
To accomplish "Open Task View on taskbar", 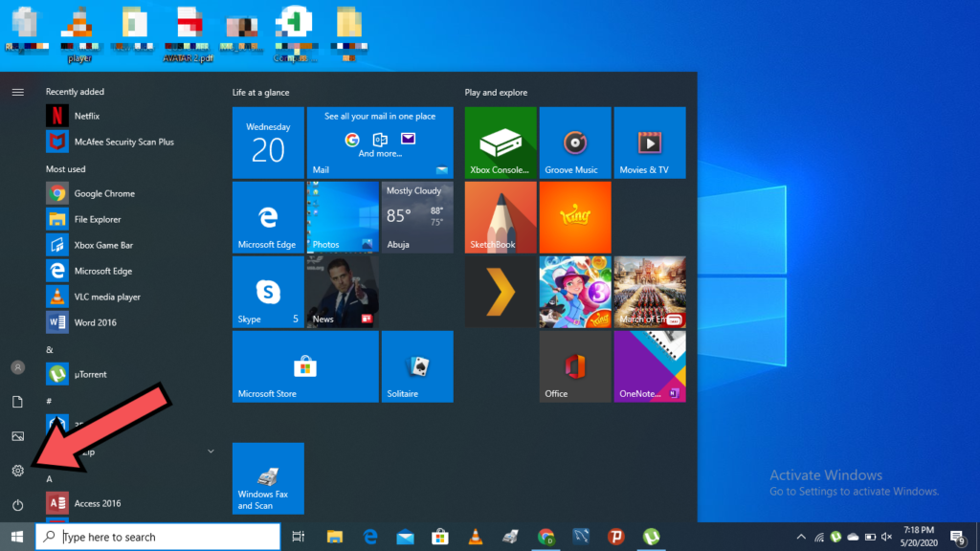I will pos(299,537).
